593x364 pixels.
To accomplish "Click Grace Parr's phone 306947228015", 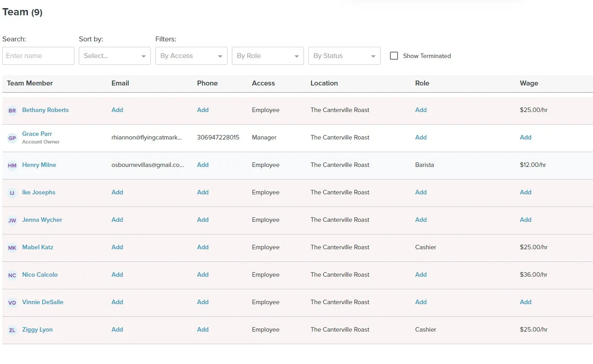I will click(x=218, y=137).
